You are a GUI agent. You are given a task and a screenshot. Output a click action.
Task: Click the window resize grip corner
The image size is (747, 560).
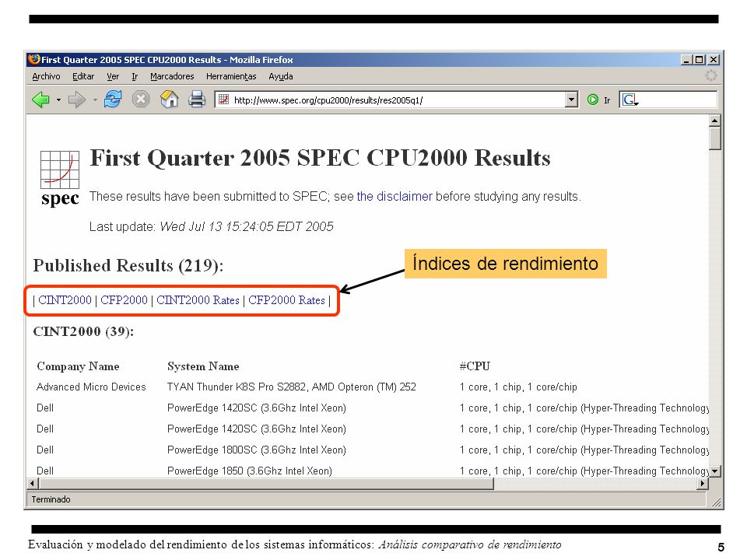716,501
